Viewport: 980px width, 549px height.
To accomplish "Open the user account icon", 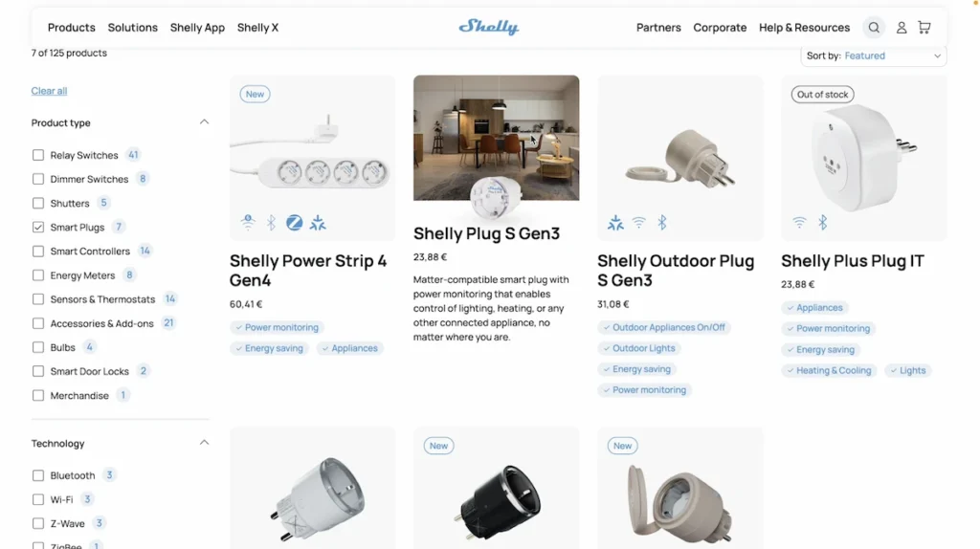I will [x=902, y=28].
